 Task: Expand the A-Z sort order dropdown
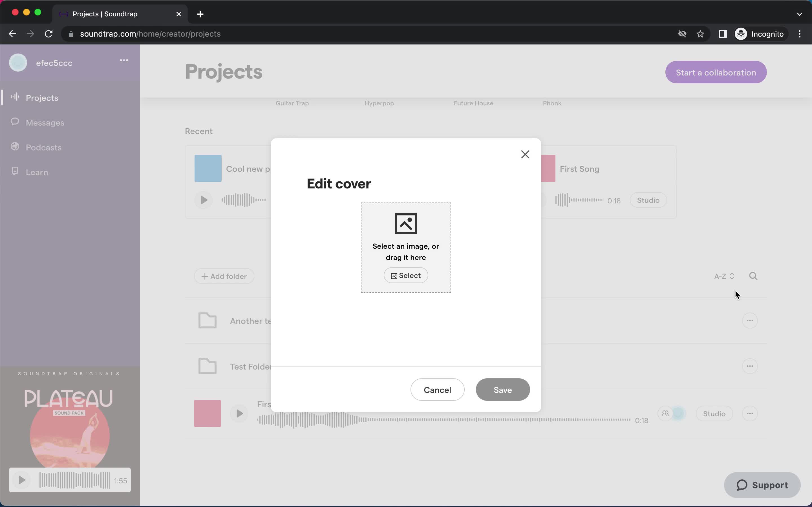point(724,276)
